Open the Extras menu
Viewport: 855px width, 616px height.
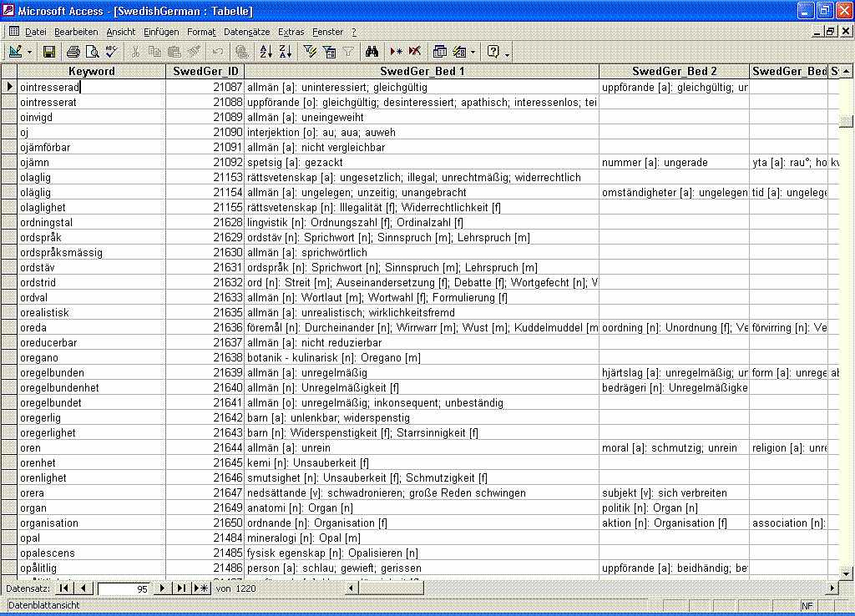[291, 32]
